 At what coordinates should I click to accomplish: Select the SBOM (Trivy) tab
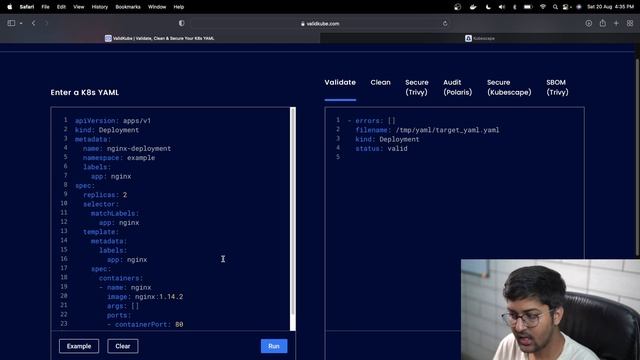tap(557, 87)
